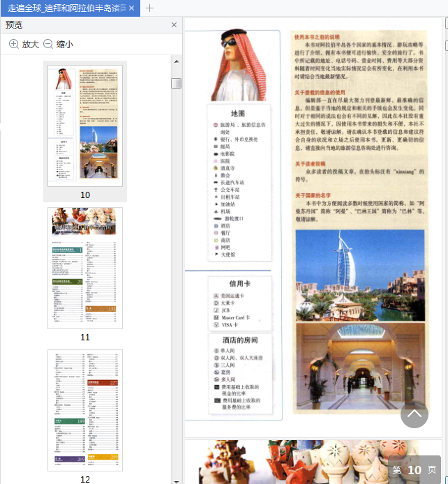This screenshot has height=484, width=448.
Task: Close the 预览 preview panel
Action: click(x=174, y=24)
